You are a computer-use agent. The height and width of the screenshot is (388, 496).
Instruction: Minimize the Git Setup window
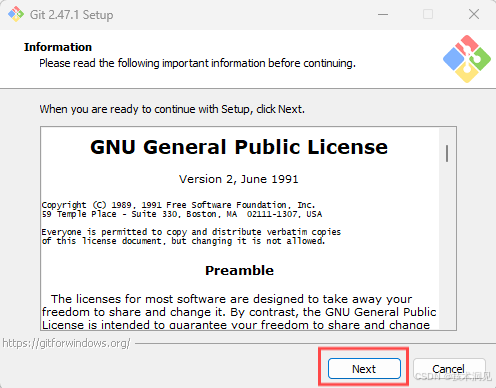(x=383, y=14)
